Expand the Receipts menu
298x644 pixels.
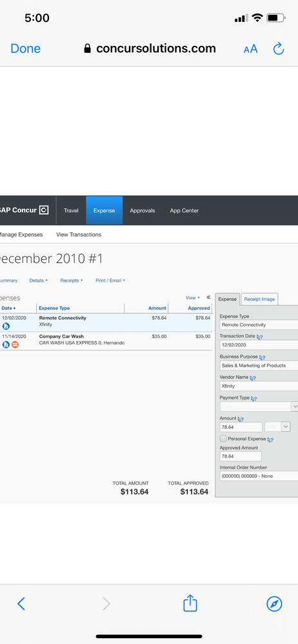[72, 280]
